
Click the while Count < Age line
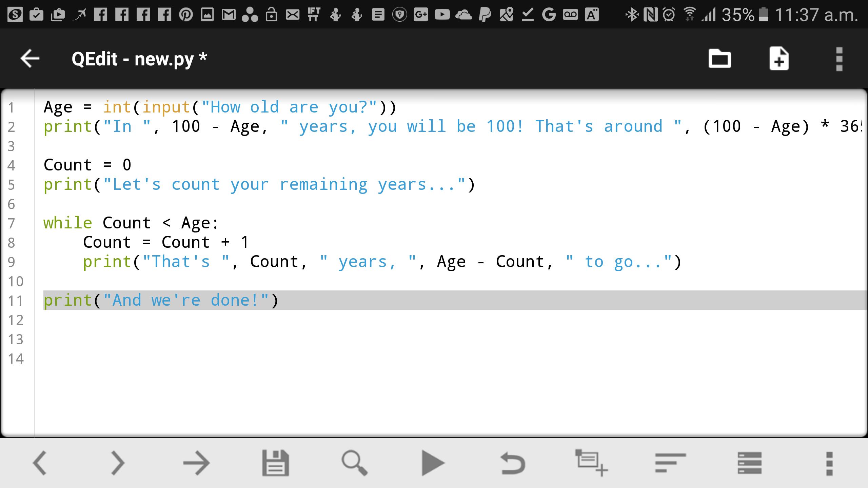click(x=131, y=223)
